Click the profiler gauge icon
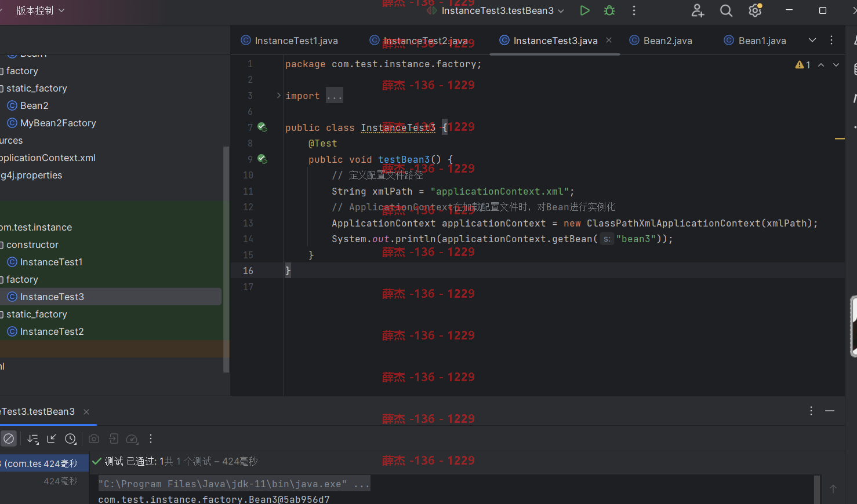The height and width of the screenshot is (504, 857). pyautogui.click(x=132, y=439)
